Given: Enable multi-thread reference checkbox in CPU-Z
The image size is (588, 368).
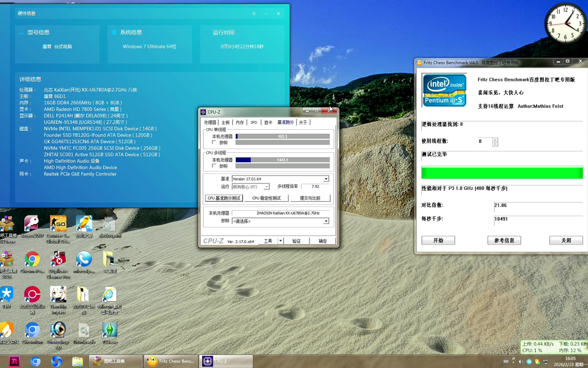Looking at the screenshot, I should point(214,166).
